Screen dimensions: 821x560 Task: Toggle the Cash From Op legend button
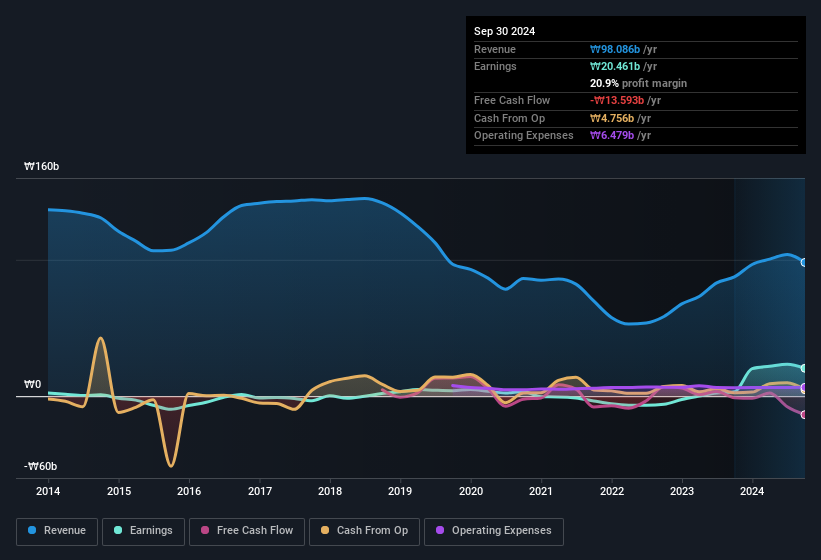click(x=364, y=531)
